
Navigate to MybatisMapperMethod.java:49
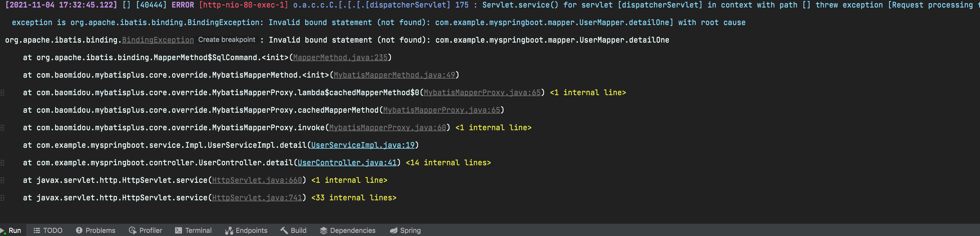pos(394,75)
